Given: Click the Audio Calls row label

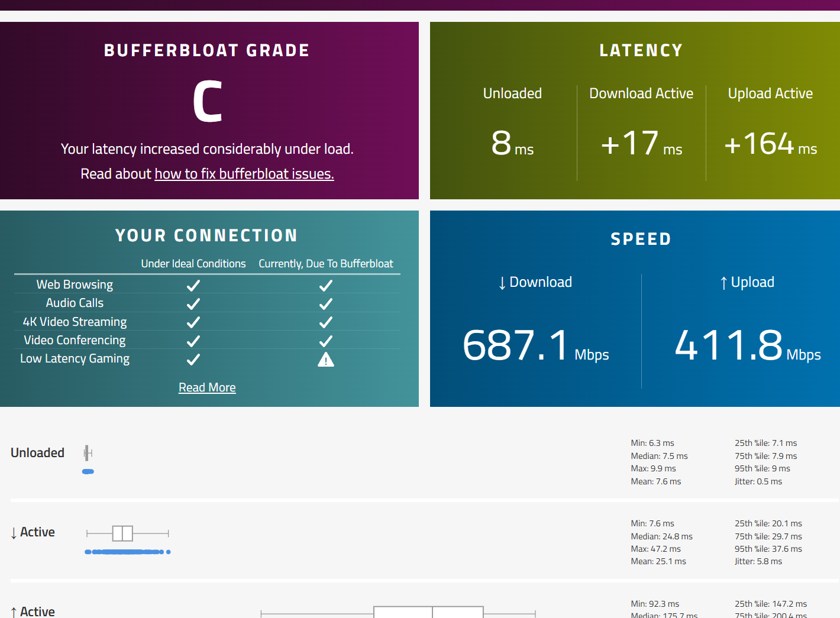Looking at the screenshot, I should (75, 303).
